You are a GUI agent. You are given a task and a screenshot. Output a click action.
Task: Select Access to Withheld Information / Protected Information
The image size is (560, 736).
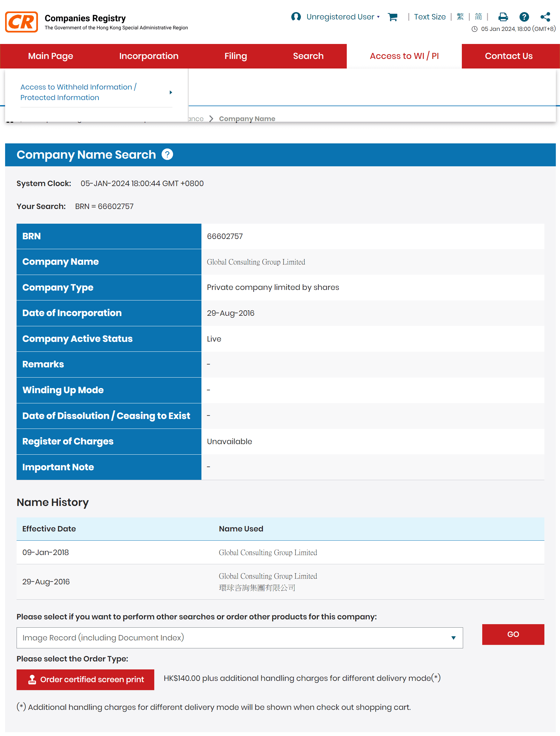(x=78, y=92)
